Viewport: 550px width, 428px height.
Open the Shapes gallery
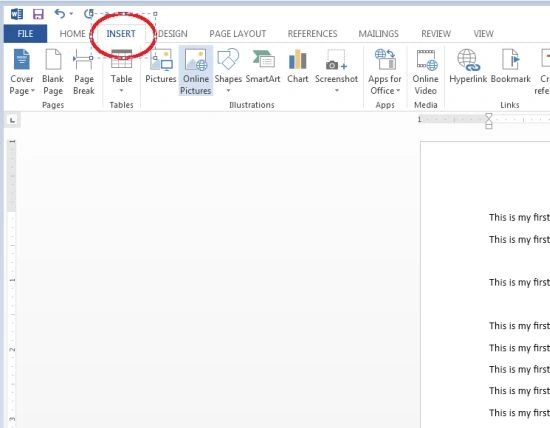pos(228,71)
